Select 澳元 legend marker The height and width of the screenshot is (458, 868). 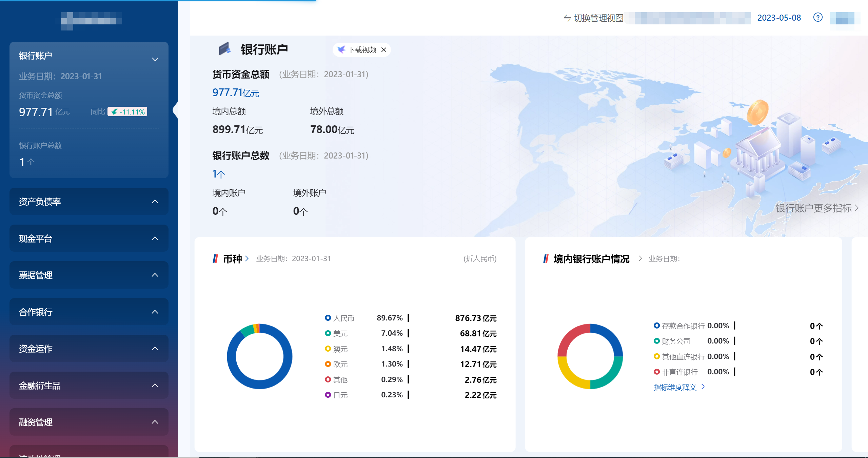coord(328,349)
